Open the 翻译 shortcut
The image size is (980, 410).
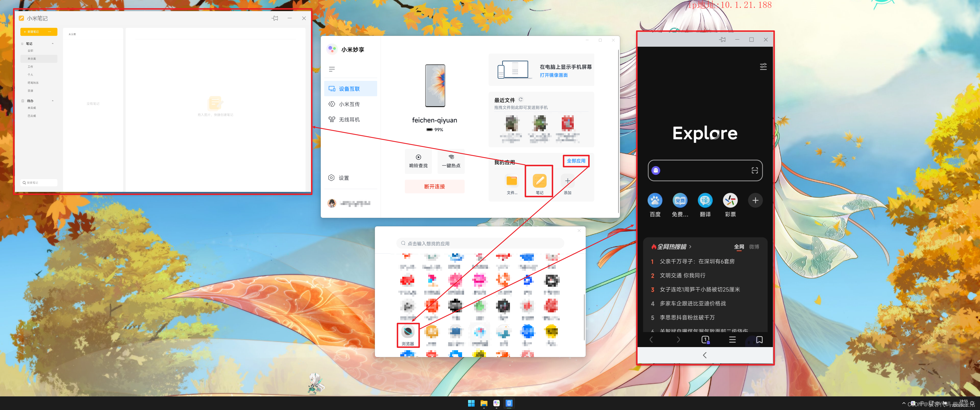click(x=705, y=205)
